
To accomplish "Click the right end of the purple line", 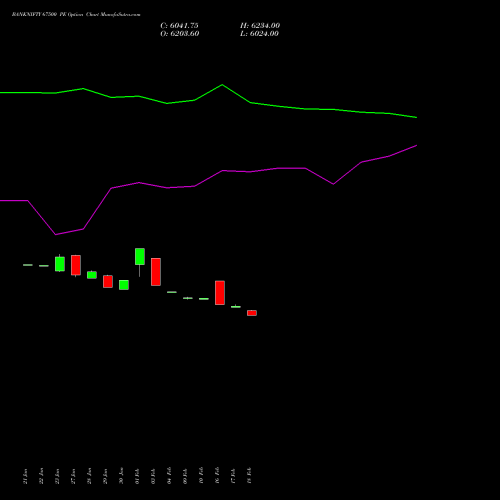I will point(416,145).
